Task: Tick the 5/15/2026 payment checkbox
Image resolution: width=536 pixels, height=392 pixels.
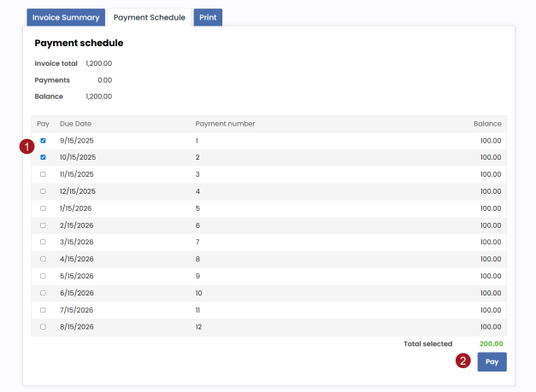Action: [43, 276]
